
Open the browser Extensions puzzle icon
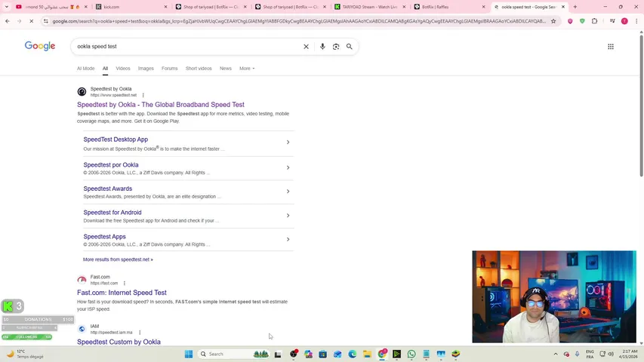(x=594, y=21)
